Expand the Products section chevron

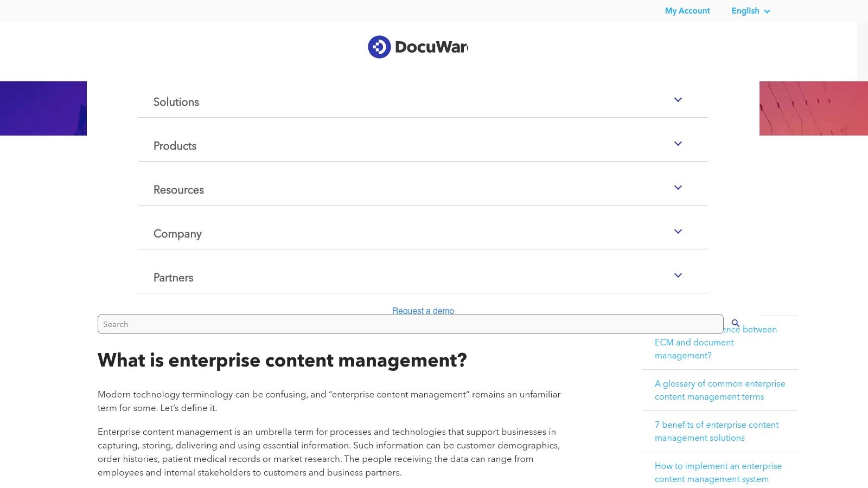click(678, 144)
